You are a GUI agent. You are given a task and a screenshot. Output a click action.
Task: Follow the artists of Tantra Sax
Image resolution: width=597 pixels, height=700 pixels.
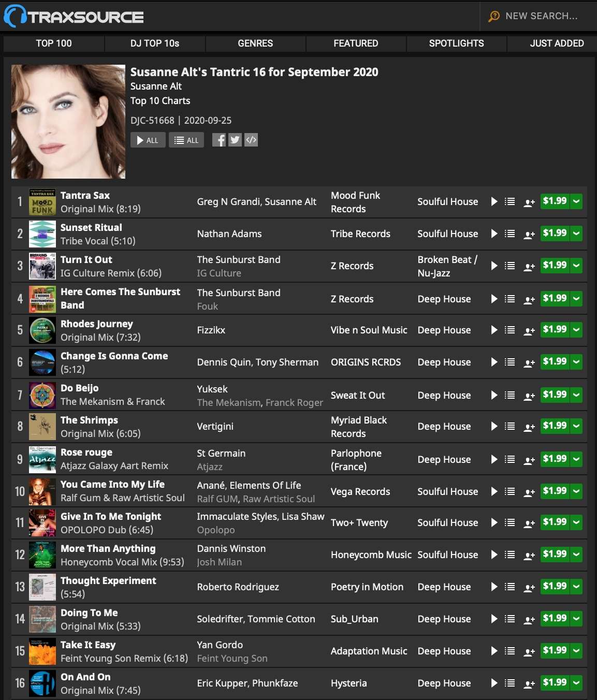point(529,202)
